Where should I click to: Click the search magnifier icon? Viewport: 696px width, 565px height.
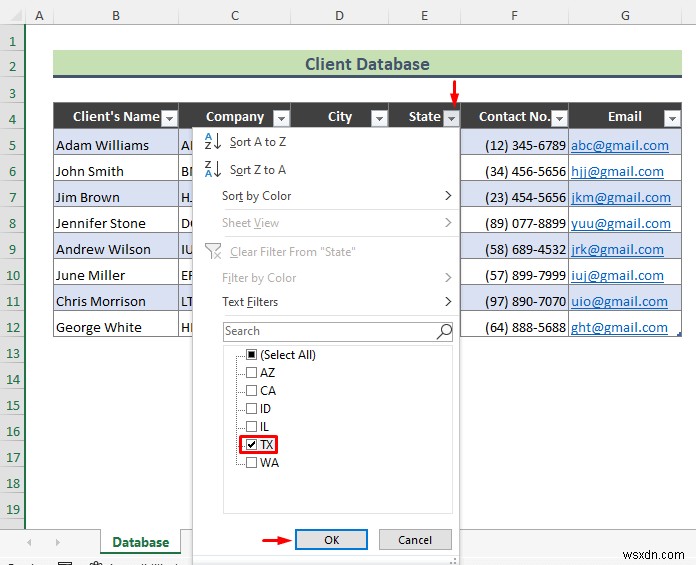(444, 331)
